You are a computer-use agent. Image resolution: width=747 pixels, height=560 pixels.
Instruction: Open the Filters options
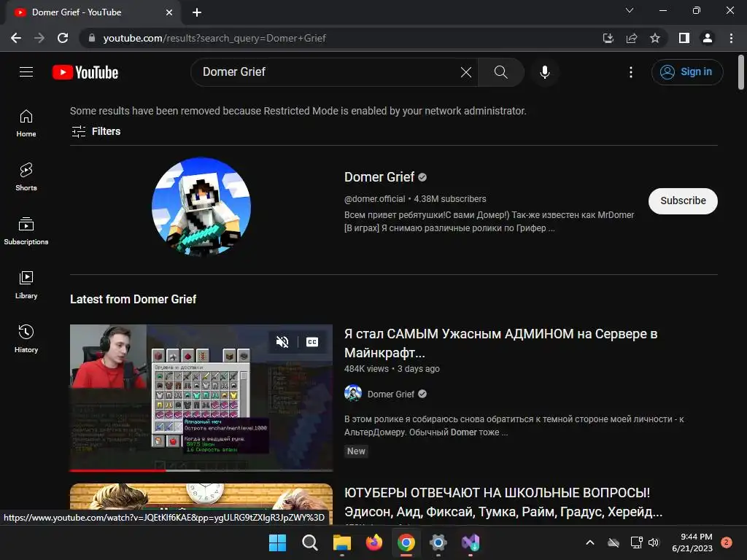[96, 131]
